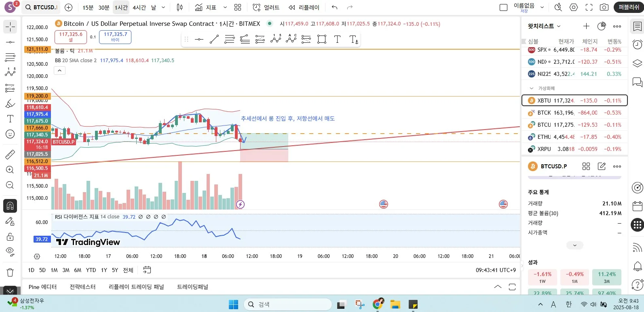Select the rectangle shape tool
Screen dimensions: 644x312
click(322, 39)
